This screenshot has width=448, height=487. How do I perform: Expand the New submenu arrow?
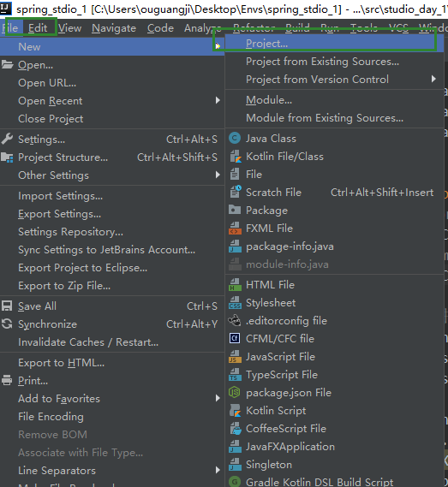[218, 46]
